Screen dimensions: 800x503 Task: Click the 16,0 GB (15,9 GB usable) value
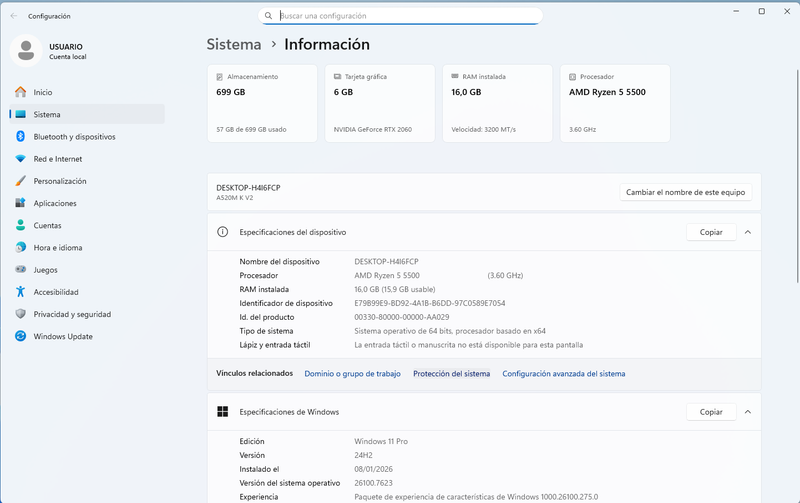pos(395,289)
